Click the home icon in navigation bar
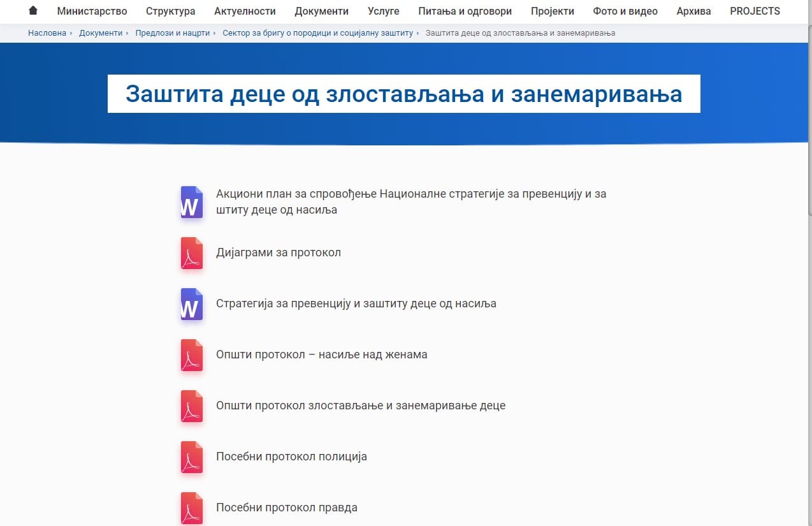Viewport: 812px width, 526px height. point(33,11)
